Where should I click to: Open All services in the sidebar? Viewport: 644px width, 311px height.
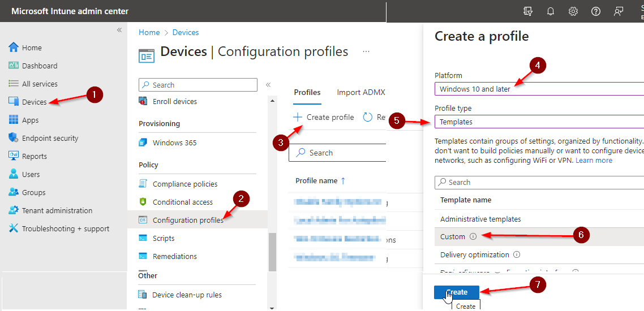point(33,84)
